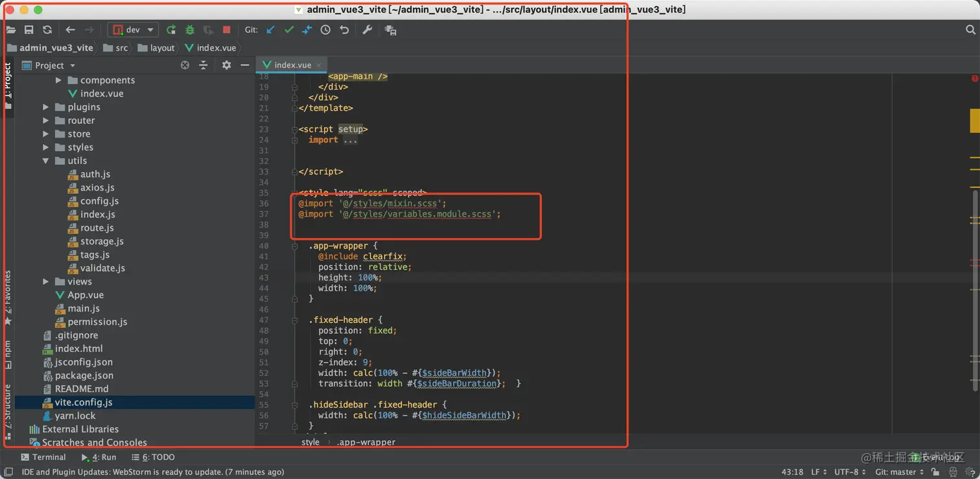Click src in the navigation bar

coord(116,48)
